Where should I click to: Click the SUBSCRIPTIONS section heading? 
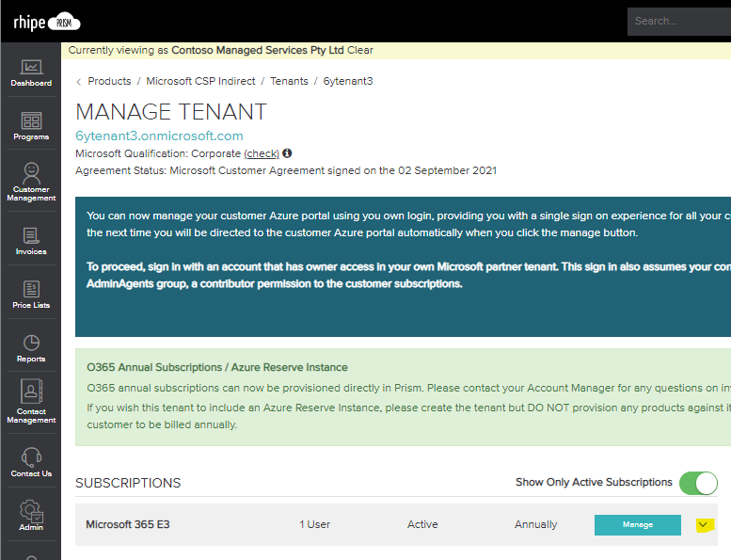[128, 483]
